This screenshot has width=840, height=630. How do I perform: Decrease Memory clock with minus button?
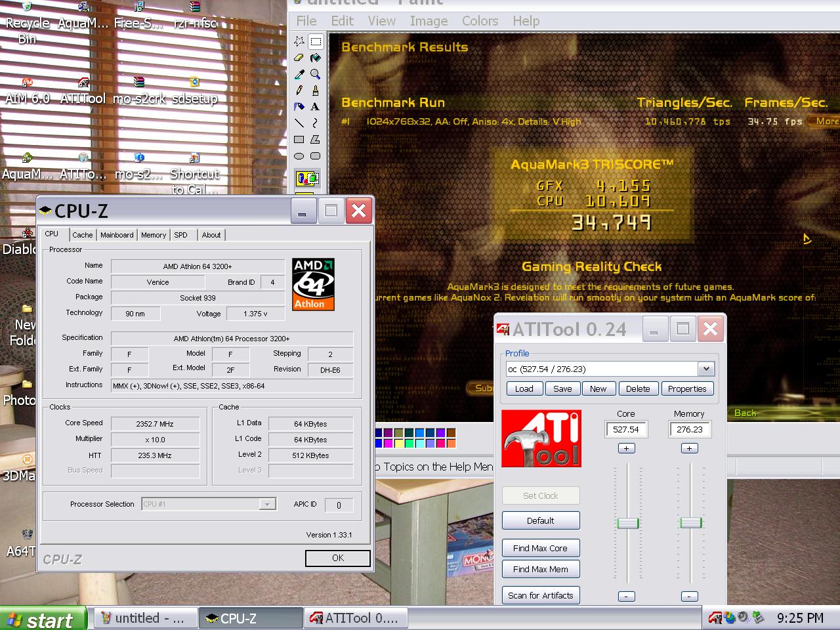[x=689, y=596]
